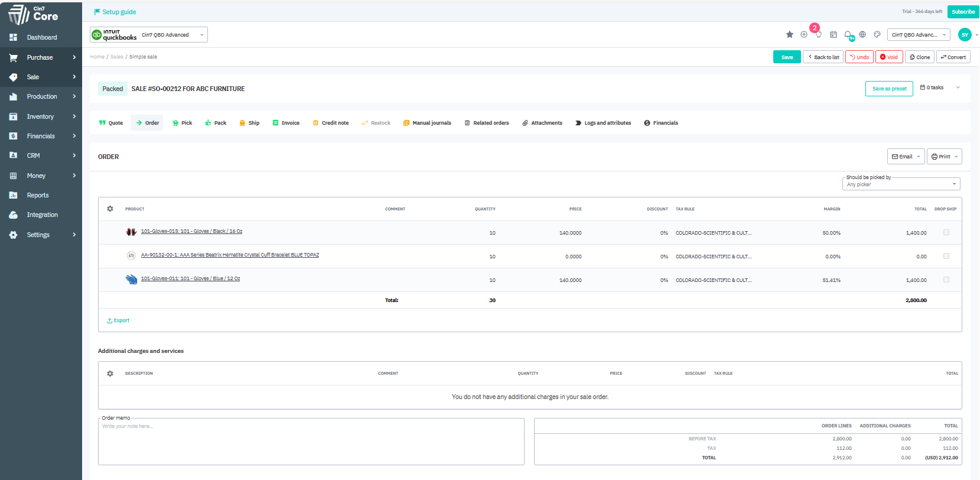
Task: Click the black gloves product thumbnail
Action: pos(131,232)
